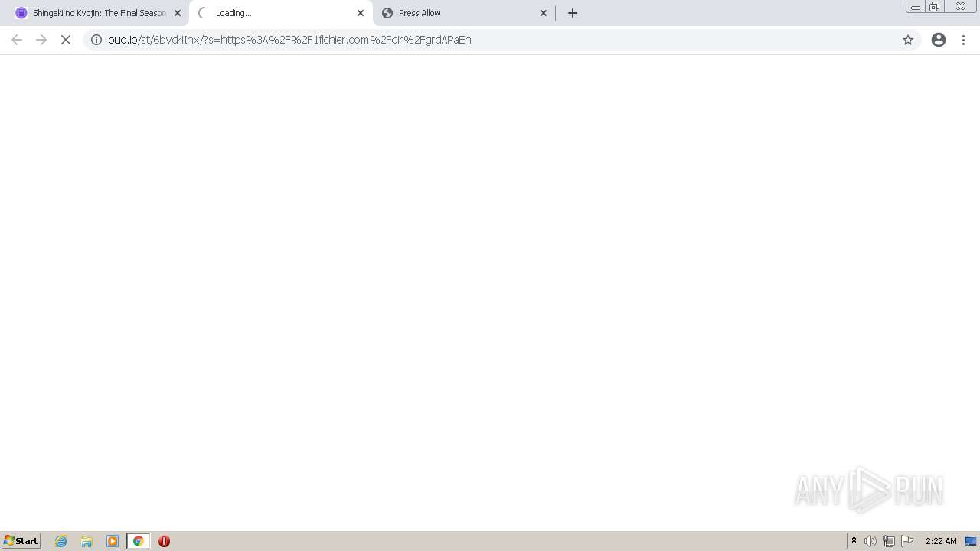Restore down the Chrome window

935,7
